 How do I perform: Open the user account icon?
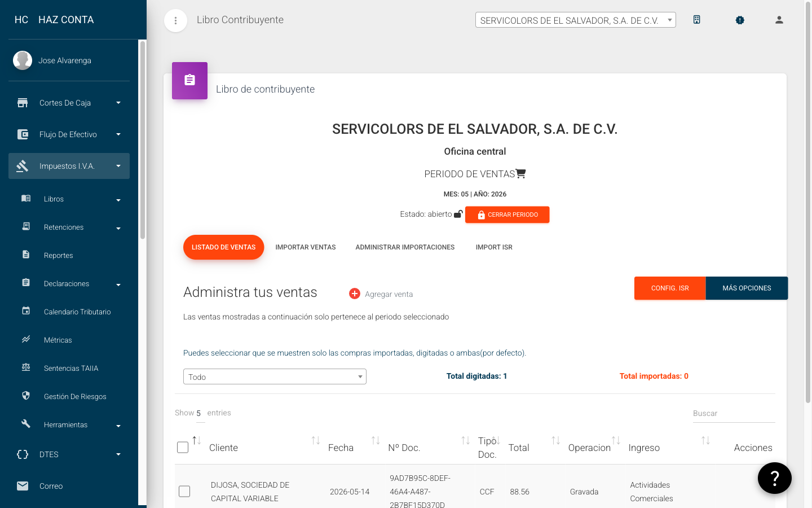click(779, 20)
